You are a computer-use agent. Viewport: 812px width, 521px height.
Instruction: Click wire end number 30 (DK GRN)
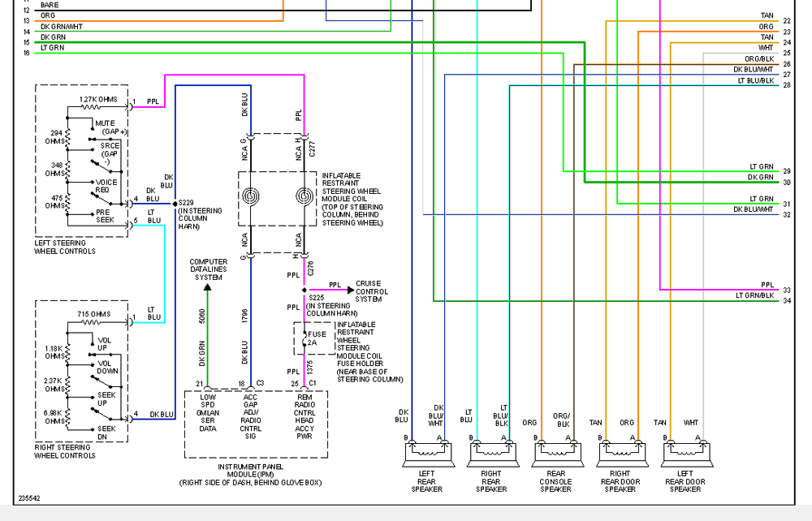[787, 183]
